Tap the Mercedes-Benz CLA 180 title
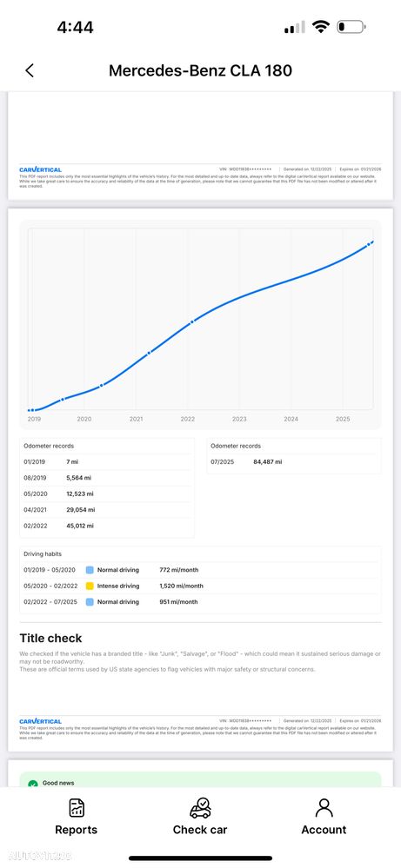 coord(200,70)
